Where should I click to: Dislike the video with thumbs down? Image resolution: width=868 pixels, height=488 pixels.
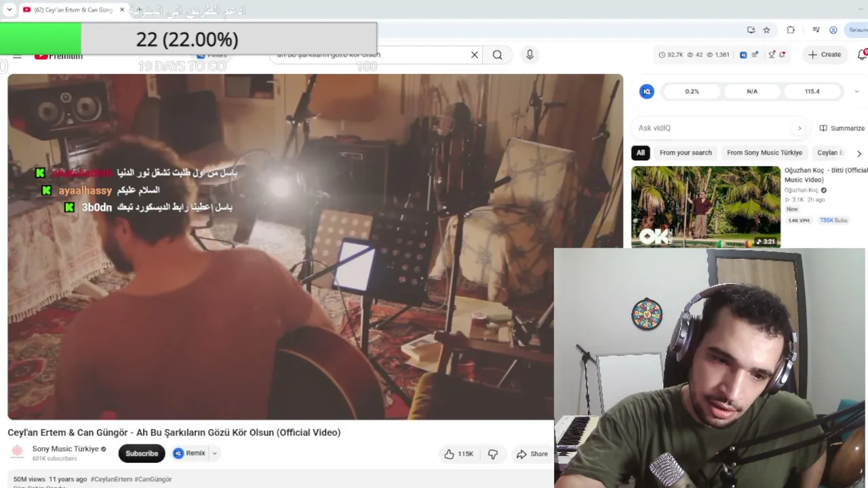click(493, 454)
